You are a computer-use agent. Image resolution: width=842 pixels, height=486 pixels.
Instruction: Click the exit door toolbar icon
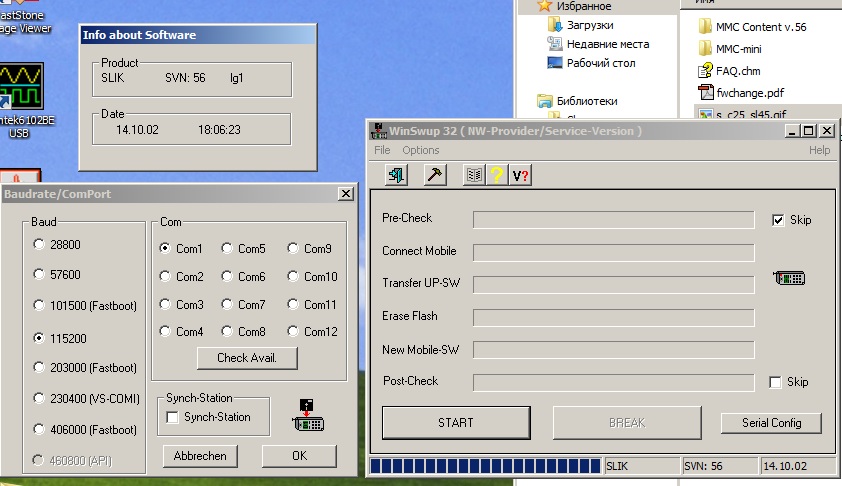(x=397, y=175)
